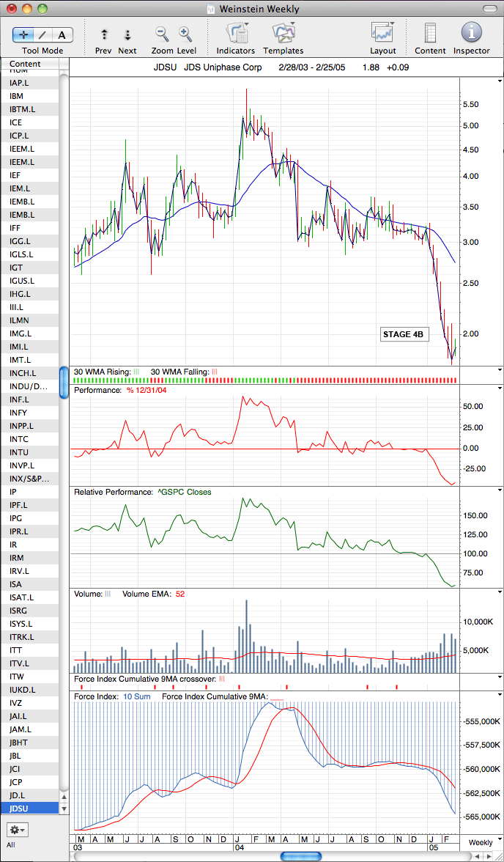The image size is (504, 862).
Task: Open Relative Performance pane menu arrow
Action: (x=499, y=490)
